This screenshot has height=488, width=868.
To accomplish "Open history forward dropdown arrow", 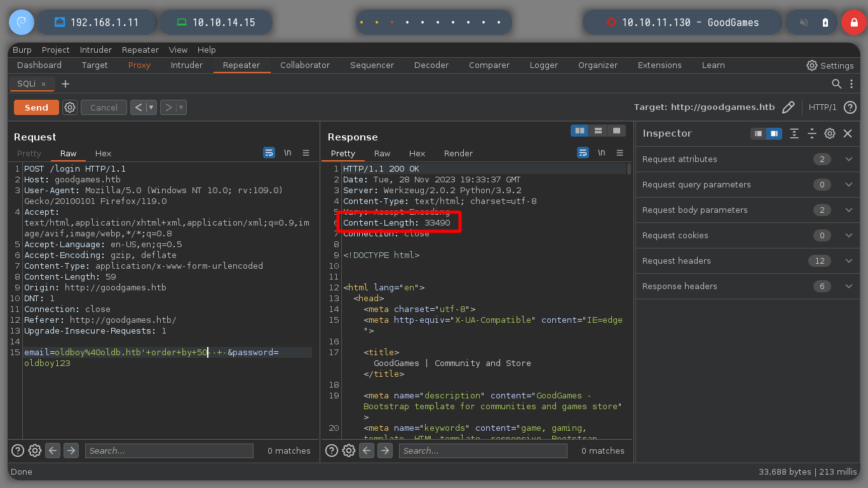I will pyautogui.click(x=182, y=107).
